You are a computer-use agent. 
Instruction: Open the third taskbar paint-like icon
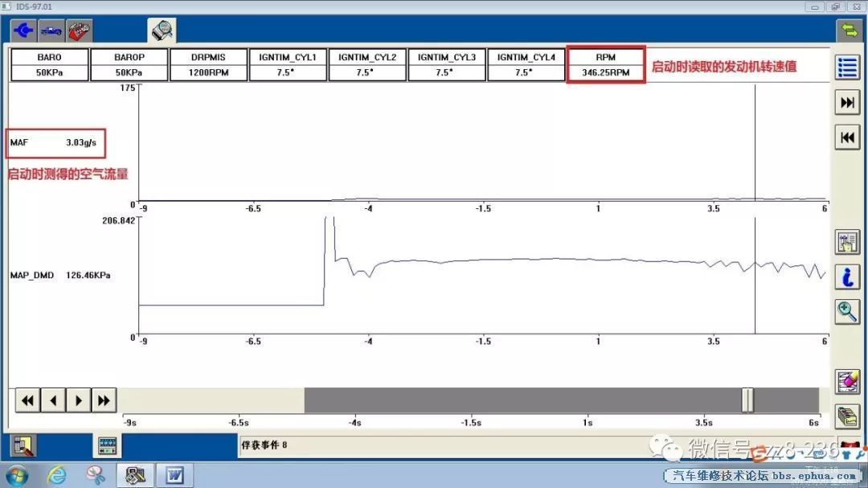pos(96,476)
